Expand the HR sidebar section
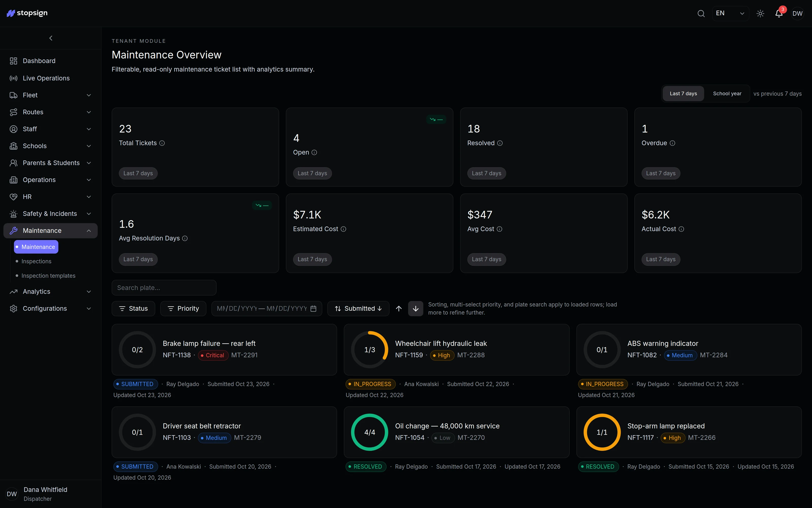The image size is (812, 508). (x=51, y=197)
